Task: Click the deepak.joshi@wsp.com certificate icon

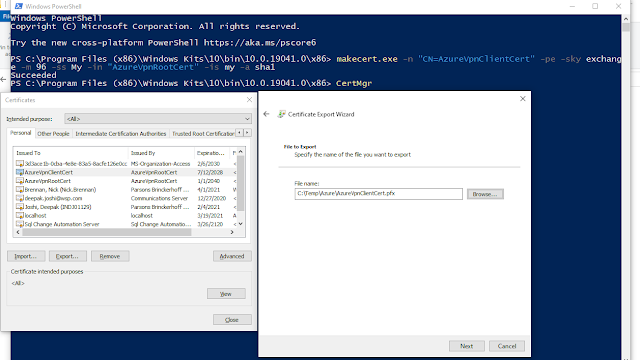Action: [x=20, y=198]
